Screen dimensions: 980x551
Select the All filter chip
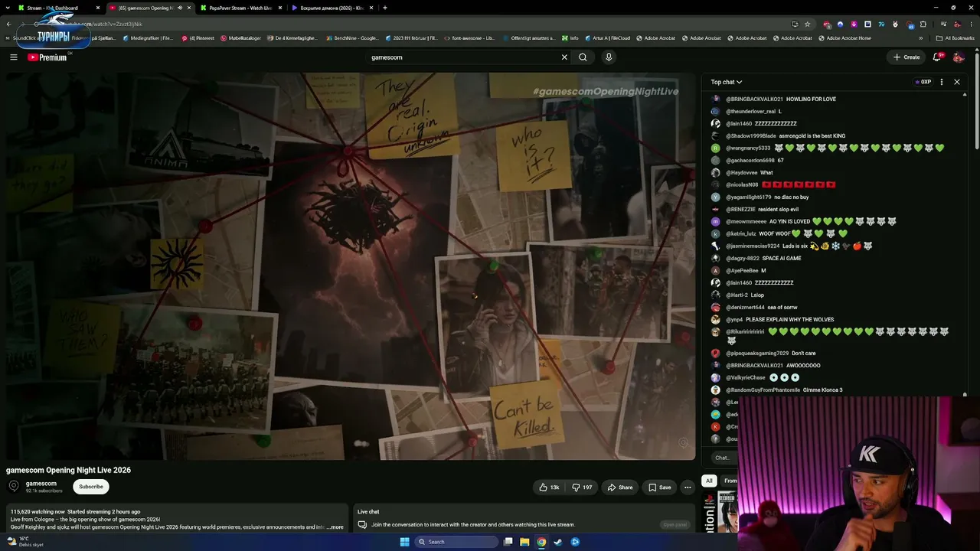tap(709, 481)
